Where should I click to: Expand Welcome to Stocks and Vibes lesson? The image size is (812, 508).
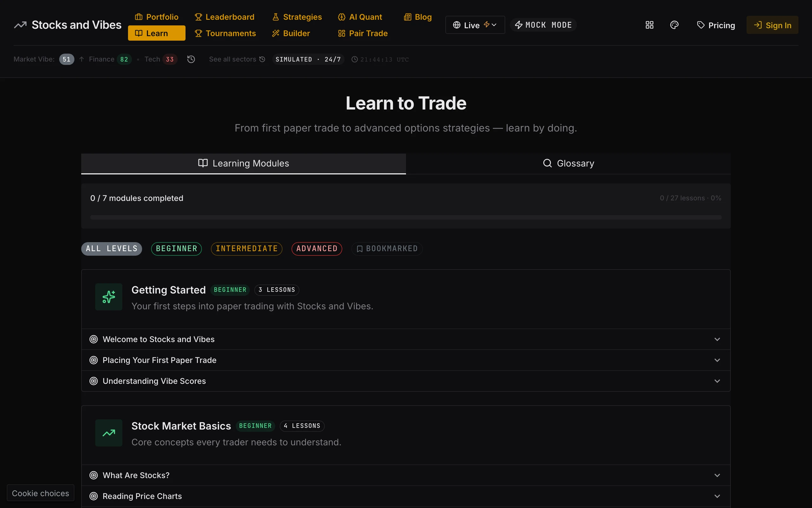(x=406, y=339)
